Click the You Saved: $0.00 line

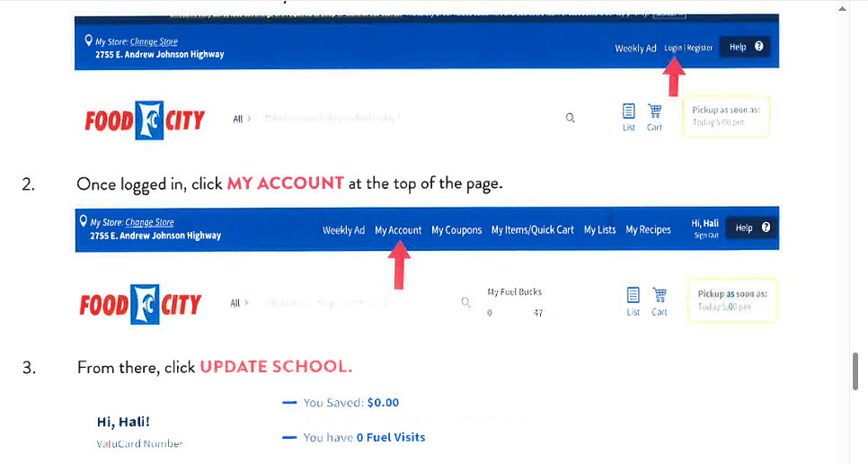pyautogui.click(x=351, y=403)
